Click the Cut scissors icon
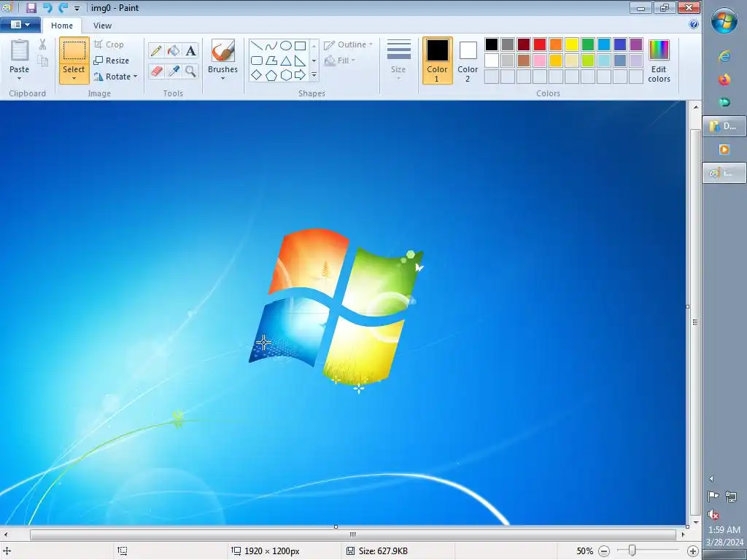Image resolution: width=747 pixels, height=560 pixels. (43, 44)
